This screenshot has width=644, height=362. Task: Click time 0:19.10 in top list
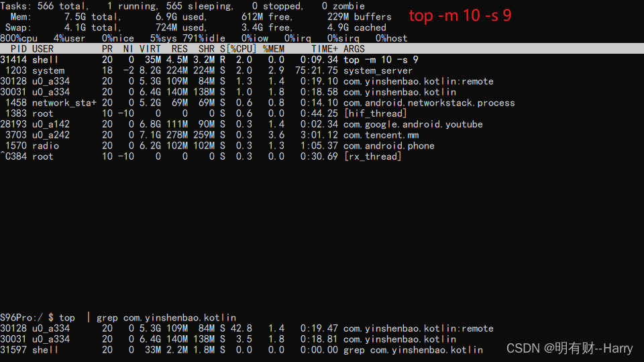[x=319, y=81]
